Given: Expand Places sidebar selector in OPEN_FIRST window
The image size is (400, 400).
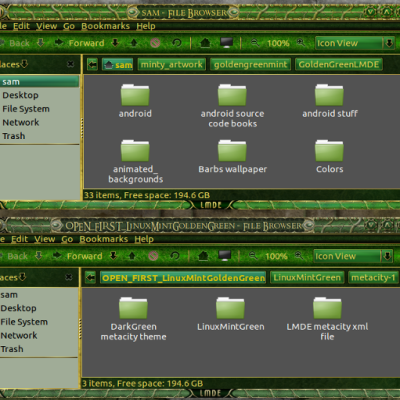Looking at the screenshot, I should pyautogui.click(x=22, y=277).
